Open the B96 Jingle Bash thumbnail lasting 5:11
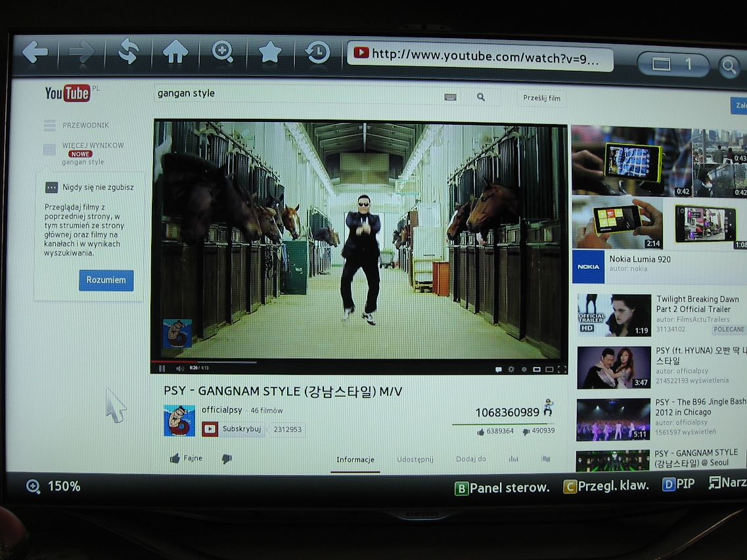 [x=613, y=420]
